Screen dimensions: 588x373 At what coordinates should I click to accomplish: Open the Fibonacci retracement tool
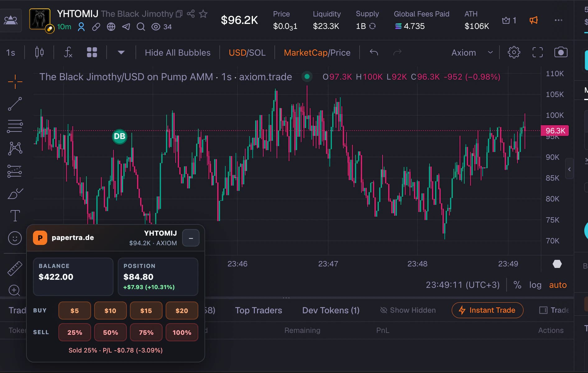point(15,126)
